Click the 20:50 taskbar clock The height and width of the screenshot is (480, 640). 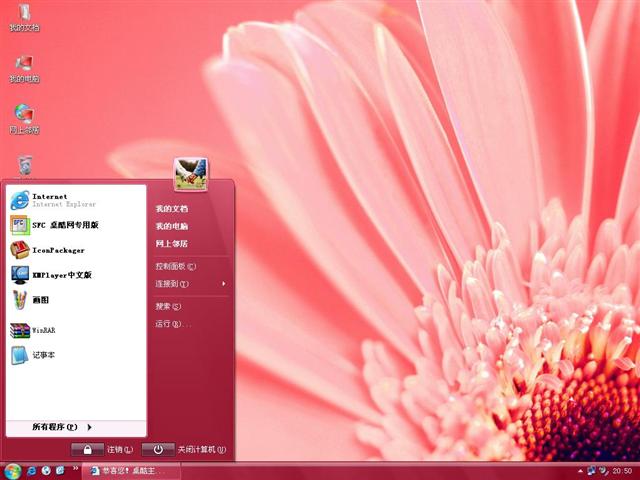click(x=622, y=471)
